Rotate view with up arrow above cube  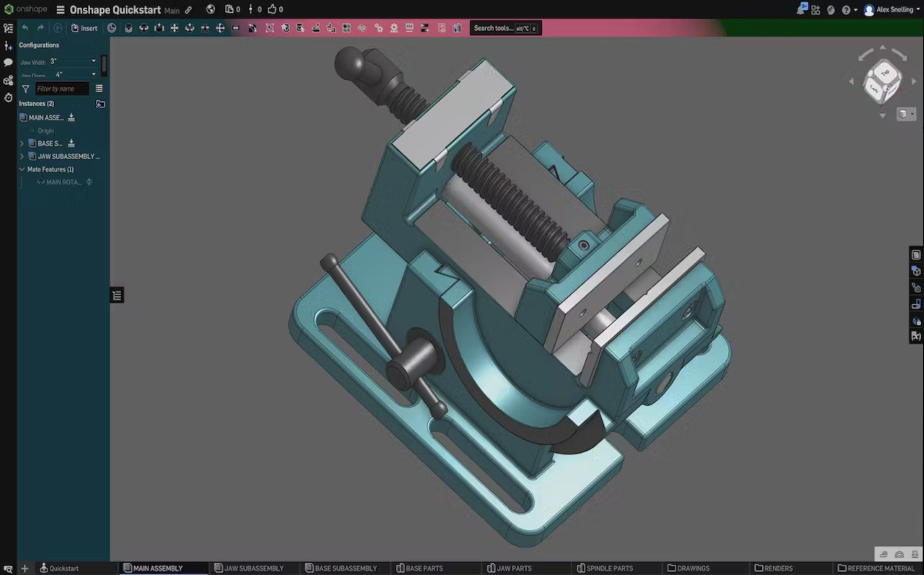882,47
